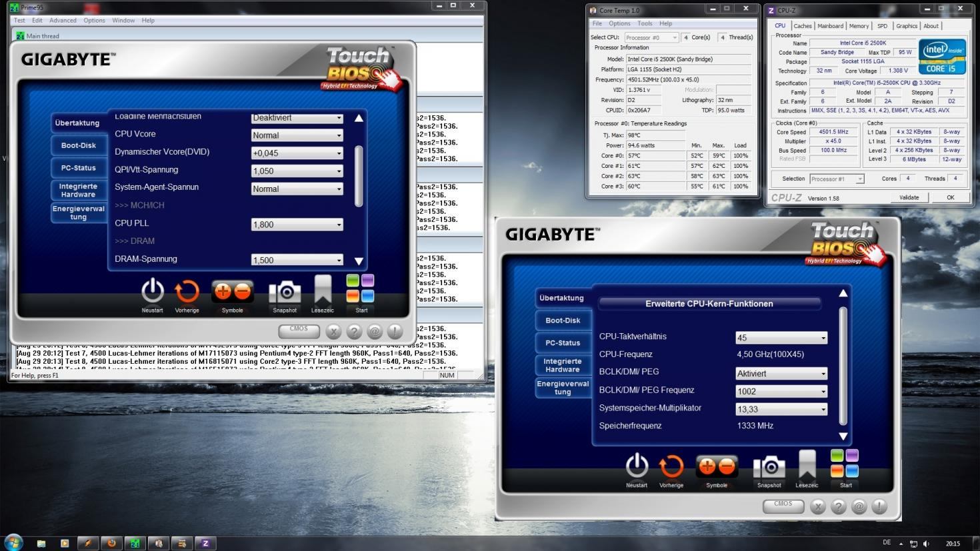Open DRAM-Spannung dropdown showing 1,500
The image size is (980, 551).
click(x=297, y=260)
